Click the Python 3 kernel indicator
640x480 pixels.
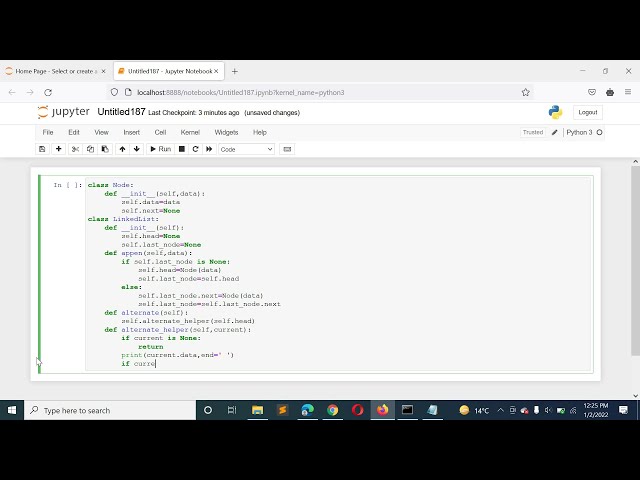(x=584, y=132)
